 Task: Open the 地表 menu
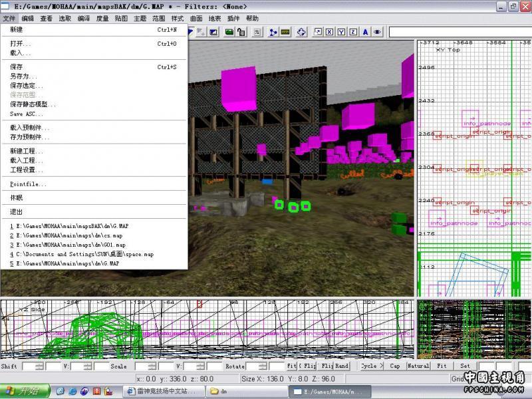[215, 19]
